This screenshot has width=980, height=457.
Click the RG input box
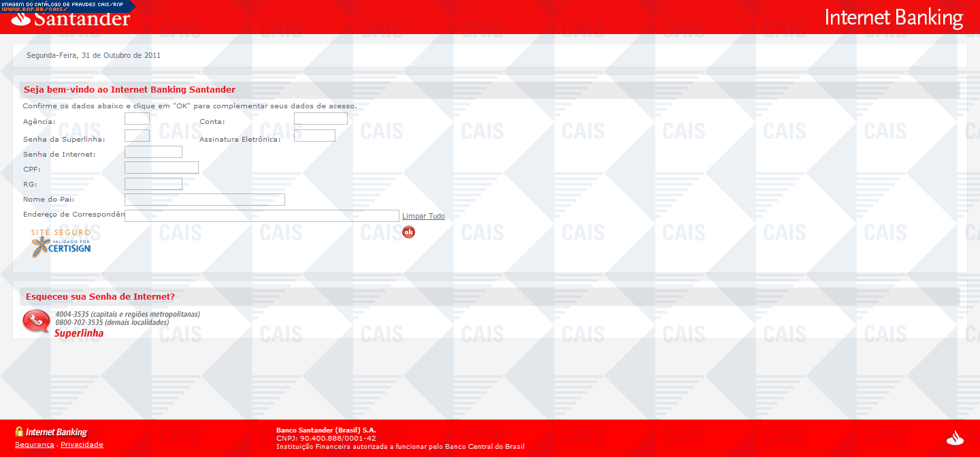coord(153,184)
